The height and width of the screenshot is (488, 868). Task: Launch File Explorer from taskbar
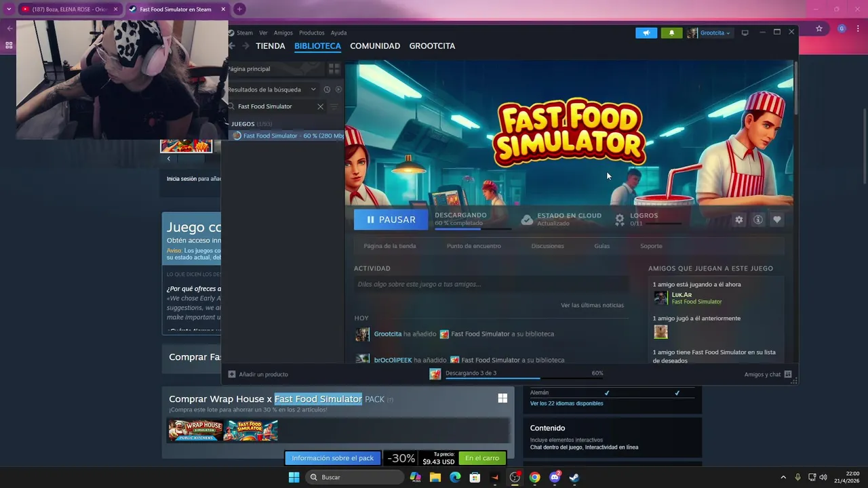click(435, 477)
